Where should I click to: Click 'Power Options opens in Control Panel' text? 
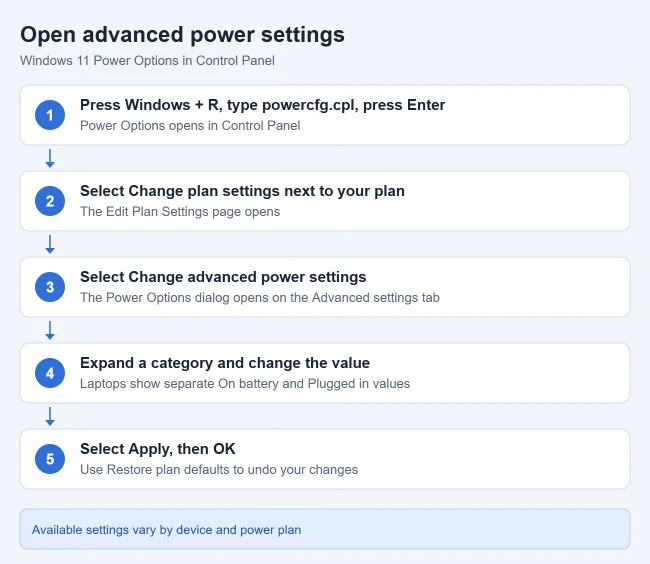click(190, 126)
